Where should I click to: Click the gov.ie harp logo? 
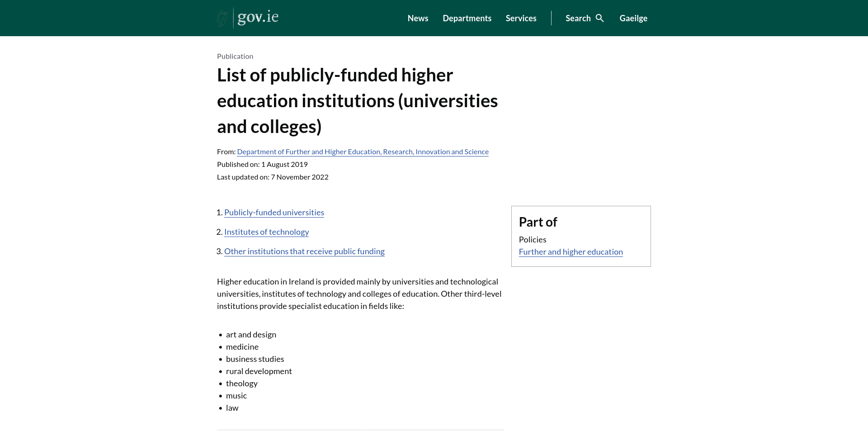(223, 18)
